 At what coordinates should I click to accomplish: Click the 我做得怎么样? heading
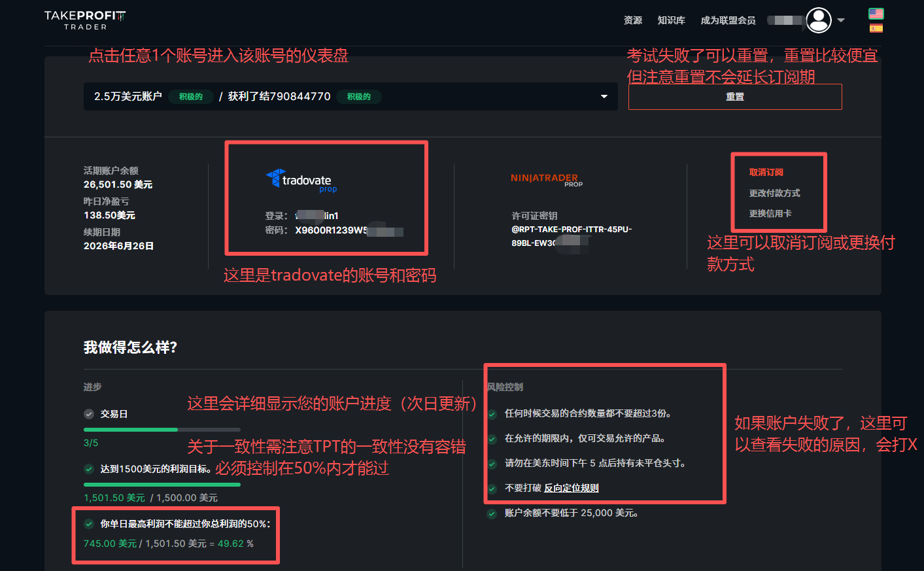pyautogui.click(x=130, y=347)
